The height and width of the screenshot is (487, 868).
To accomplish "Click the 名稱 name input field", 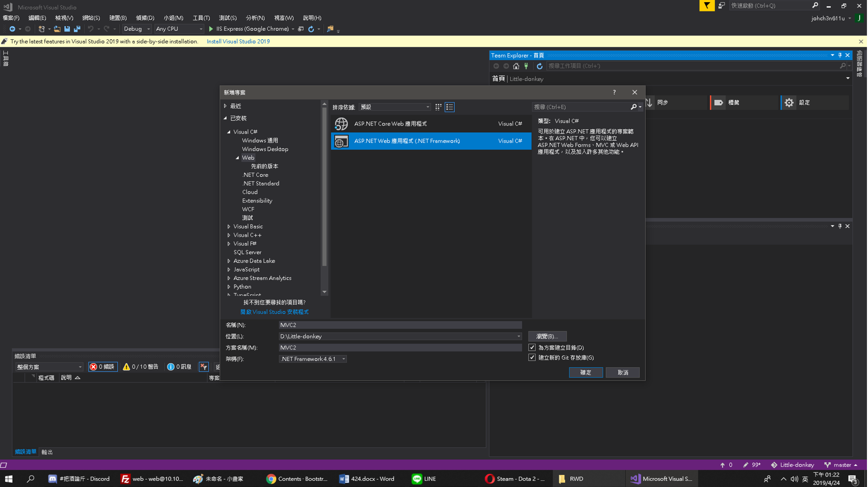I will point(400,325).
